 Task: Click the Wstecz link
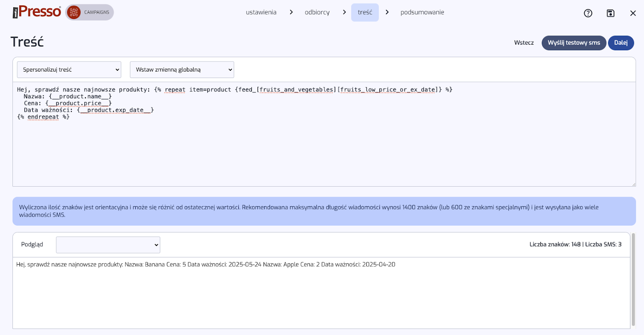pyautogui.click(x=524, y=43)
